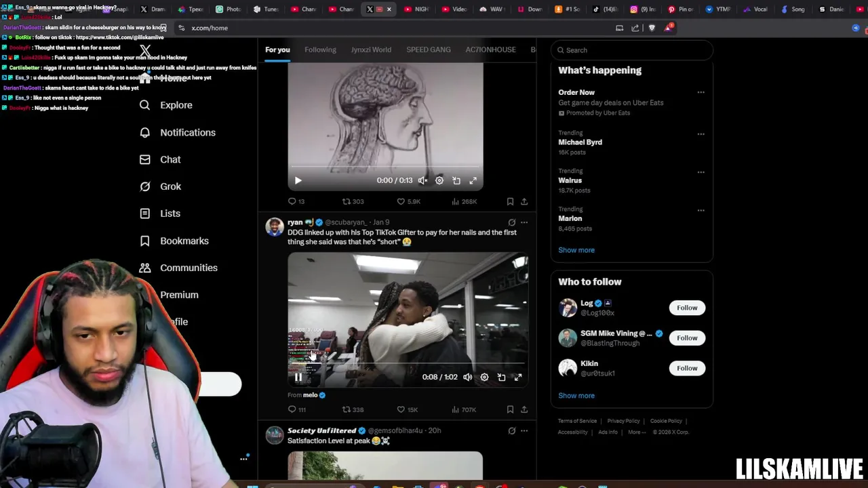Viewport: 868px width, 488px height.
Task: Open Michael Byrd trending topic
Action: [580, 142]
